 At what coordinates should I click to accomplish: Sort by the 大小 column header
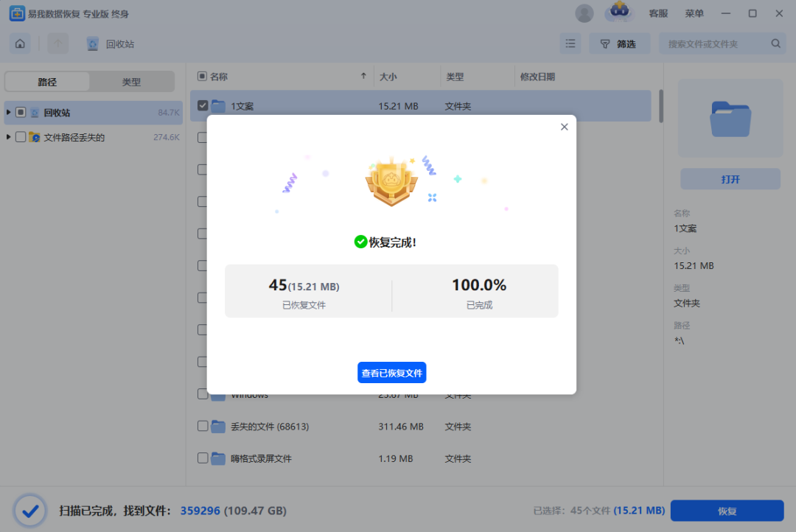point(388,77)
